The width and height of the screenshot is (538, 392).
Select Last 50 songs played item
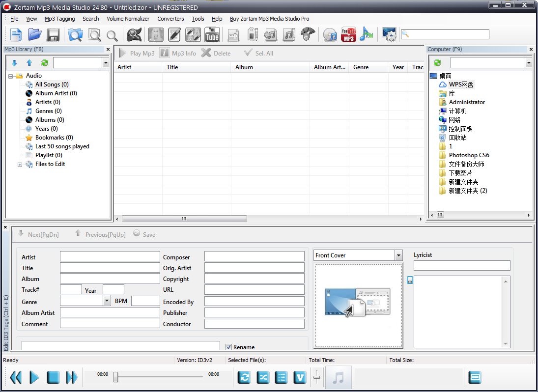(62, 146)
